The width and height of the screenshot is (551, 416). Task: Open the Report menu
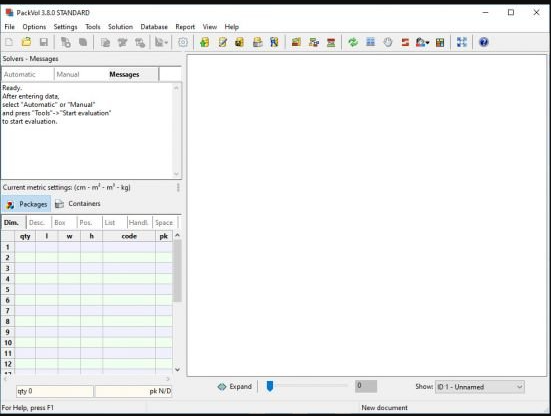tap(185, 27)
